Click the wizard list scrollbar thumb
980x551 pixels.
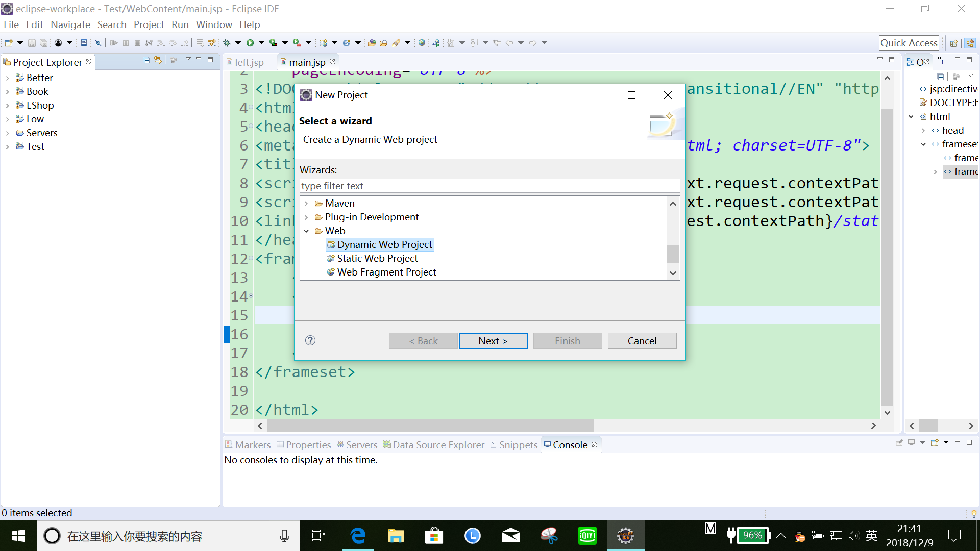[x=673, y=254]
